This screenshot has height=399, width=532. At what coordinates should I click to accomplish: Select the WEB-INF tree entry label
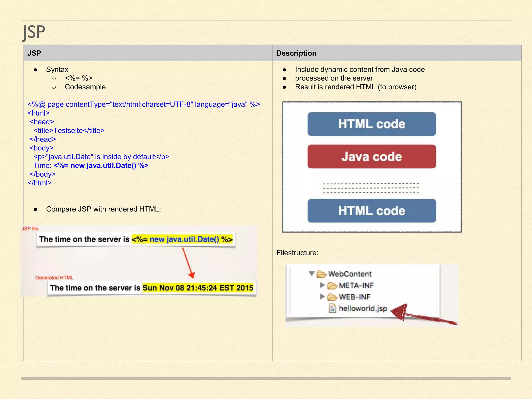coord(355,297)
